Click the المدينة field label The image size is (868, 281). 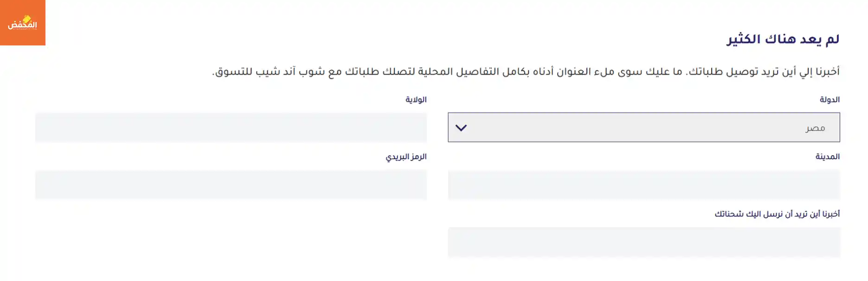[x=827, y=157]
